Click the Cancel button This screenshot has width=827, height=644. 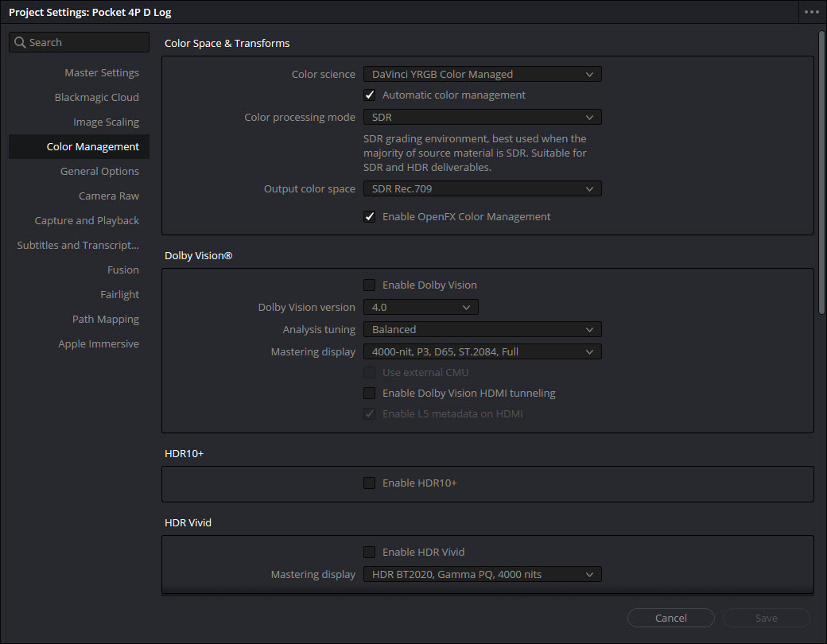click(671, 618)
